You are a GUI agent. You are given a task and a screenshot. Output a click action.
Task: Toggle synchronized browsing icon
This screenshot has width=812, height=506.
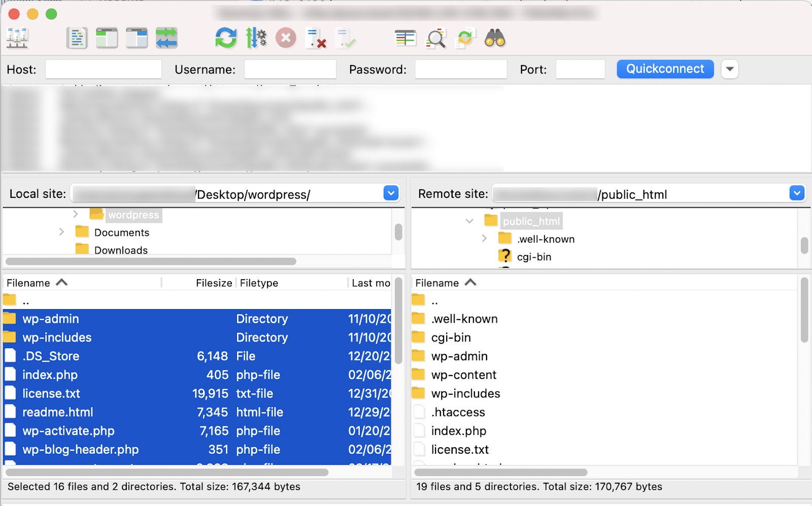465,38
